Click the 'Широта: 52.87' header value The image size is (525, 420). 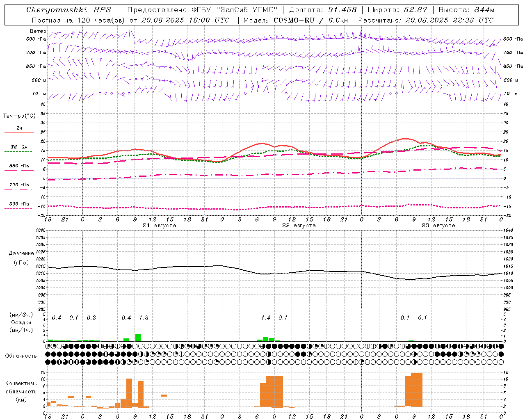tap(397, 10)
